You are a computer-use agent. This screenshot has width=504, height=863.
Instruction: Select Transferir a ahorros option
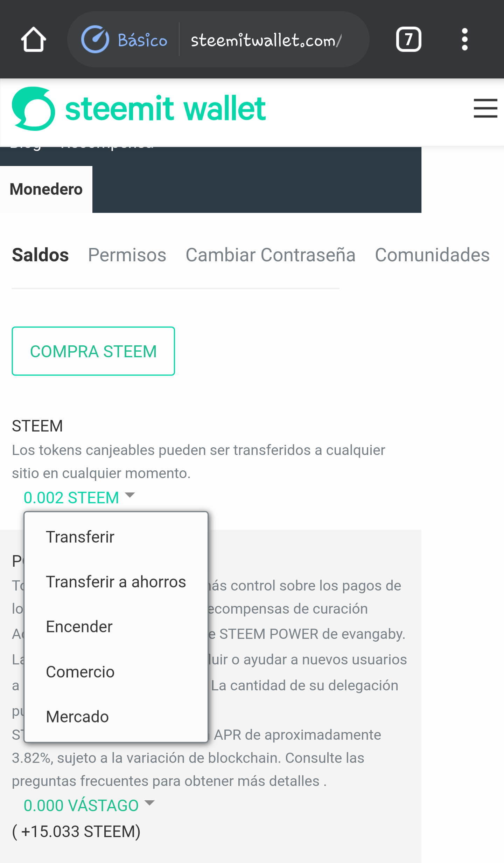pos(116,582)
